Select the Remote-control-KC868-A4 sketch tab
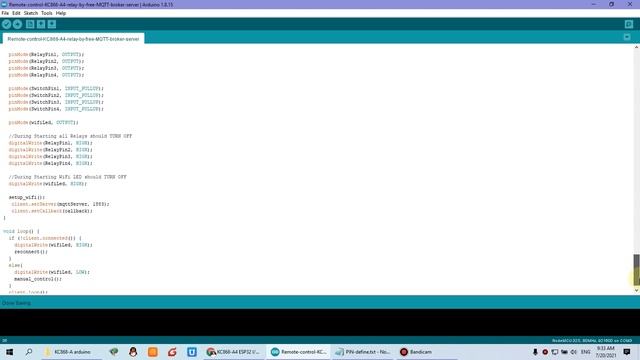640x360 pixels. coord(73,39)
